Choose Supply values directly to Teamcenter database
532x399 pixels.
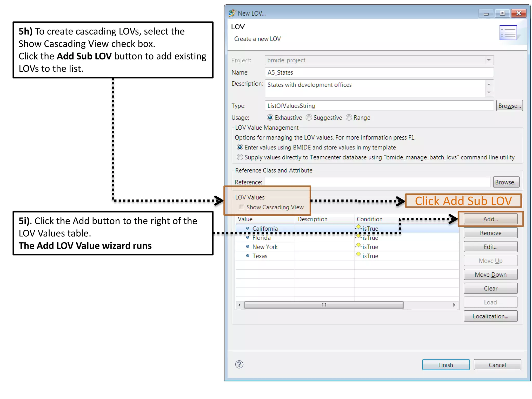click(240, 157)
